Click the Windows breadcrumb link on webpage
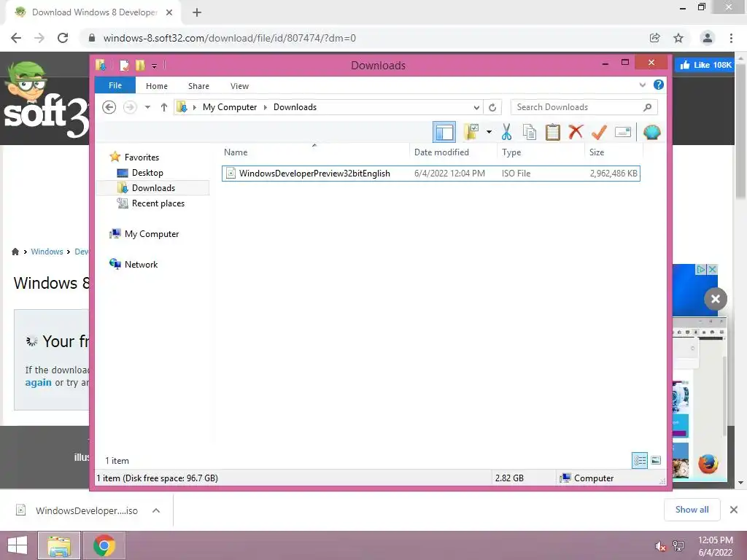The height and width of the screenshot is (560, 747). [47, 252]
